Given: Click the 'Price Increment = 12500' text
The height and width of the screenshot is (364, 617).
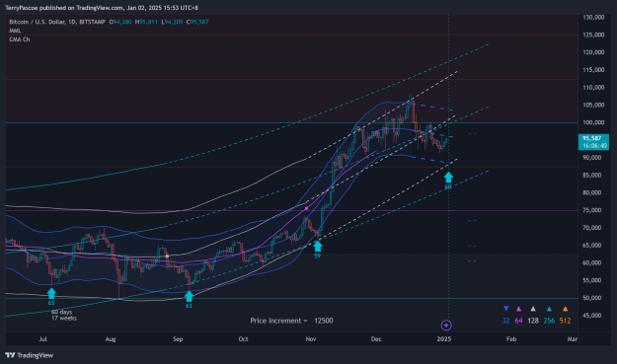Looking at the screenshot, I should [x=291, y=321].
